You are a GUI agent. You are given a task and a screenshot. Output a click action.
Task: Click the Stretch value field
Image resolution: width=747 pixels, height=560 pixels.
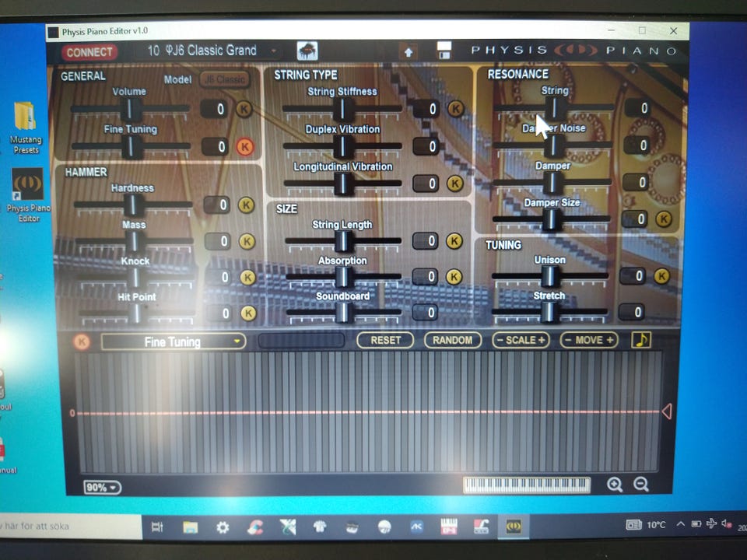pos(632,313)
